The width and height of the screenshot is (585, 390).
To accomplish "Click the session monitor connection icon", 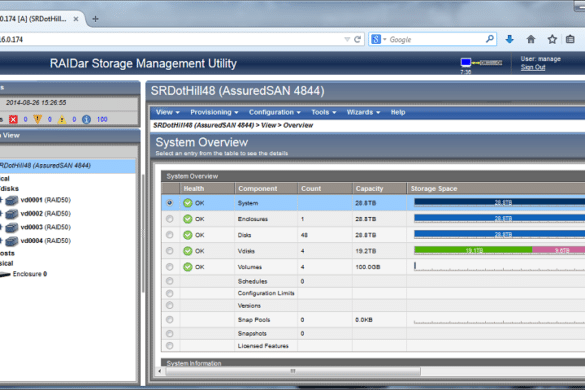I will click(481, 63).
